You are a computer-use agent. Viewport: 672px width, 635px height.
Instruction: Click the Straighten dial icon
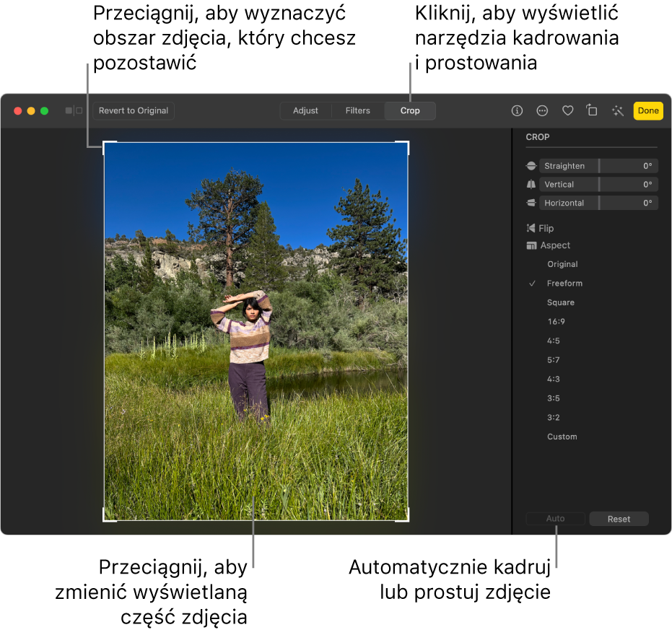pyautogui.click(x=531, y=166)
